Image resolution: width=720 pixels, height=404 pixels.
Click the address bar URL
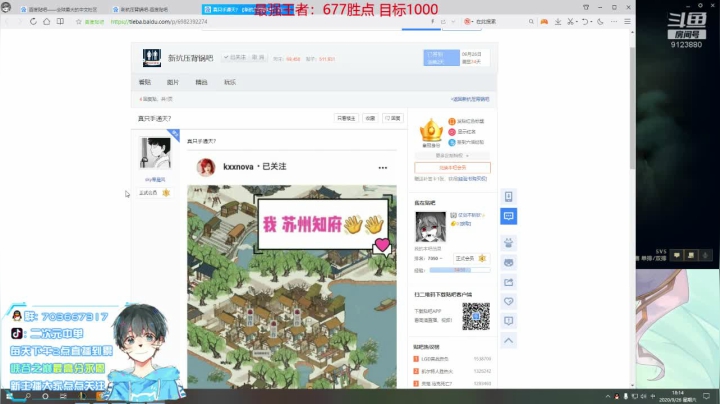[159, 22]
